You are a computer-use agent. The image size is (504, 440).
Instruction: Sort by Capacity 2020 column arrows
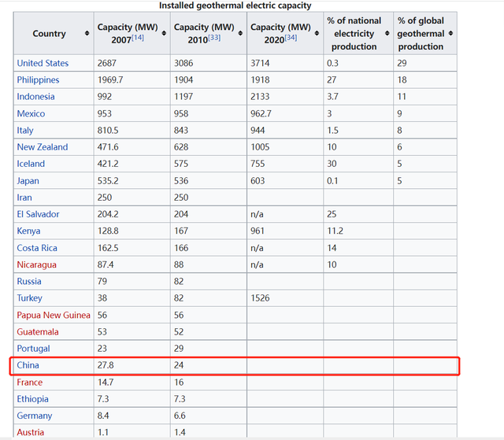pyautogui.click(x=317, y=33)
